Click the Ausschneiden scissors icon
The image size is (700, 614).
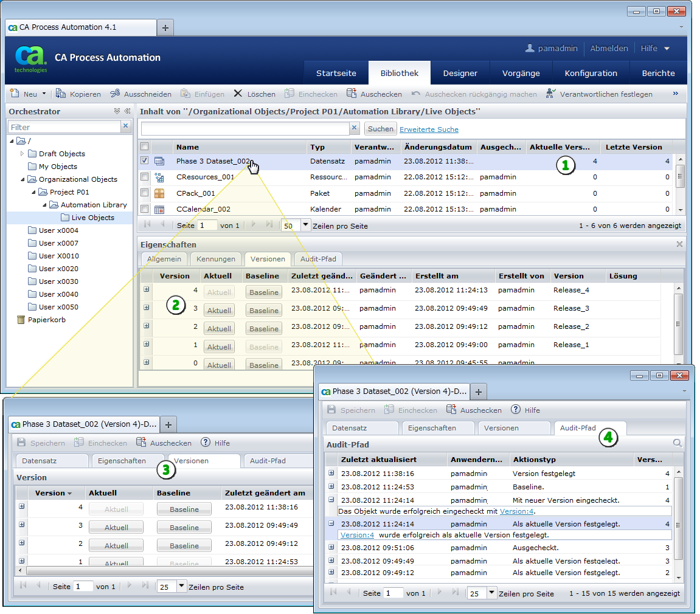[x=115, y=94]
